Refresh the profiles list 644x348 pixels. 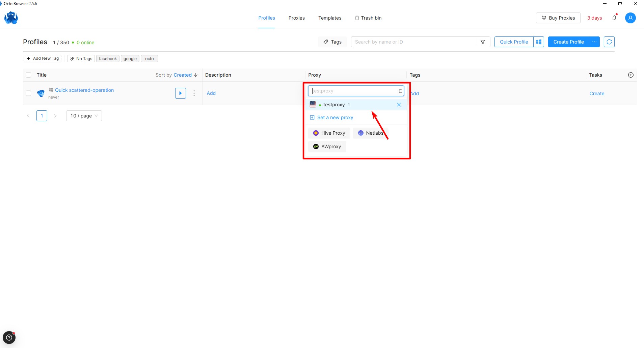point(609,42)
